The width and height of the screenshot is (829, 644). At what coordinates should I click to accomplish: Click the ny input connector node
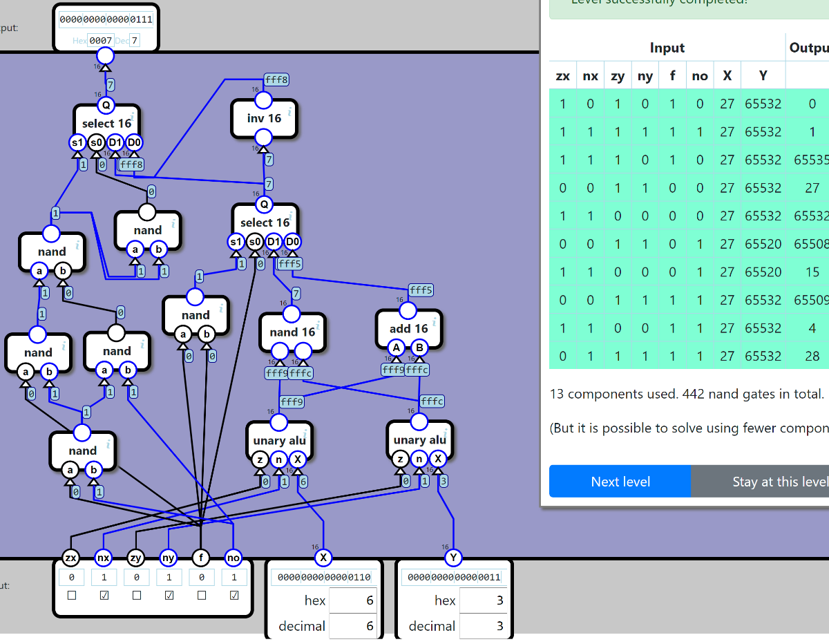coord(169,558)
